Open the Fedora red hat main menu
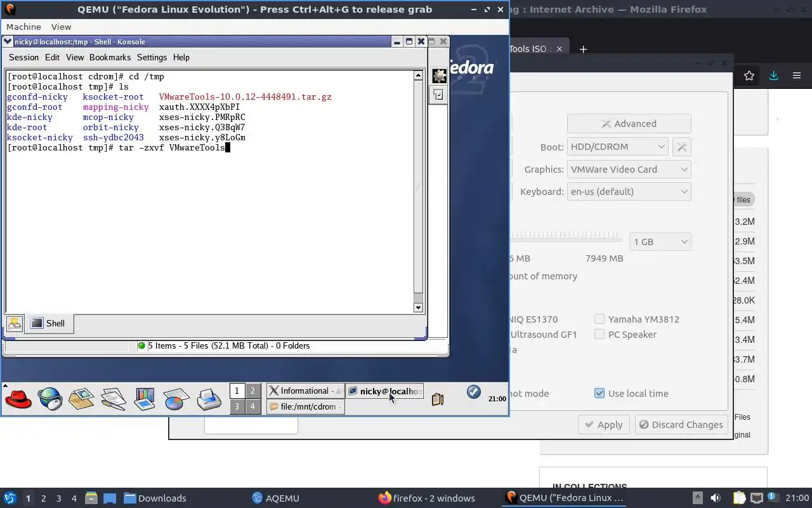This screenshot has width=812, height=508. coord(18,399)
